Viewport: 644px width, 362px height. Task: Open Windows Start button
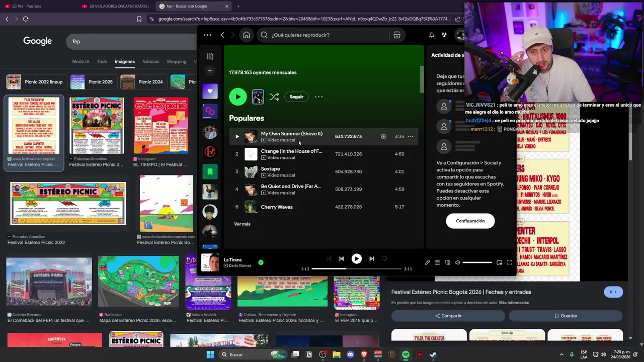click(210, 354)
